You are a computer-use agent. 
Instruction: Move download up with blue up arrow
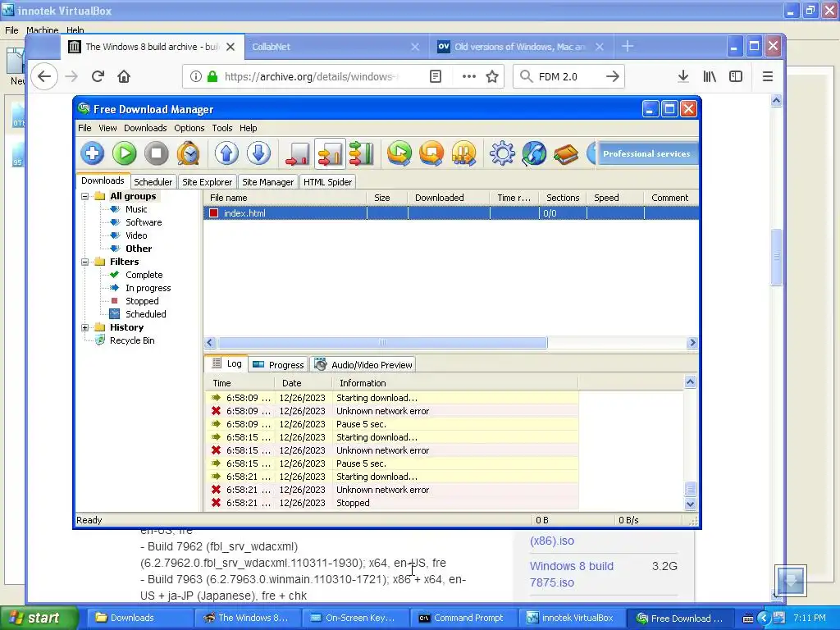(x=226, y=153)
